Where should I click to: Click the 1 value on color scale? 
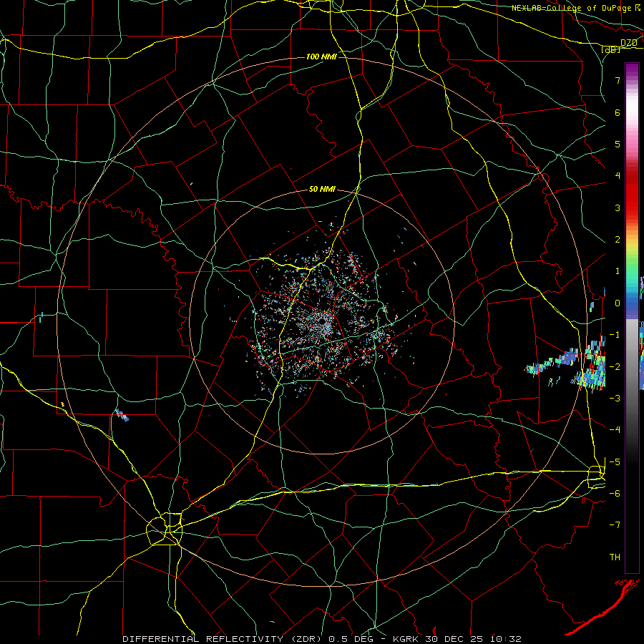(618, 271)
